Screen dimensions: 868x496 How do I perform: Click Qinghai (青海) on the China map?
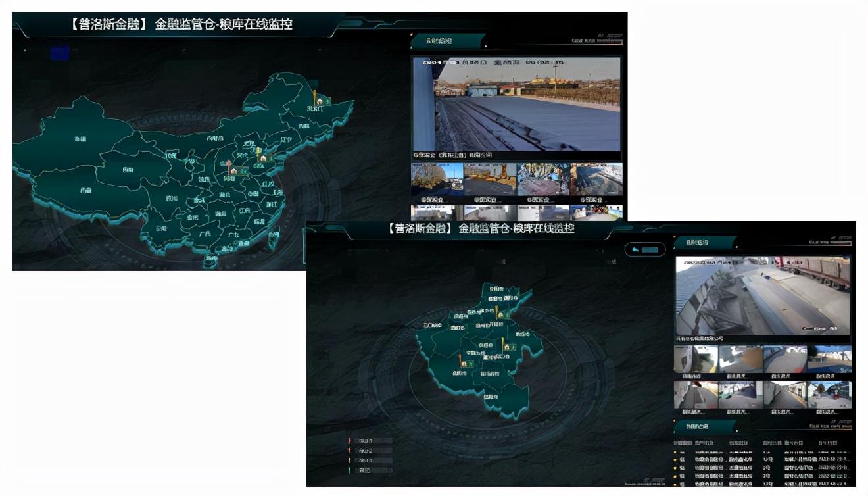[x=128, y=169]
